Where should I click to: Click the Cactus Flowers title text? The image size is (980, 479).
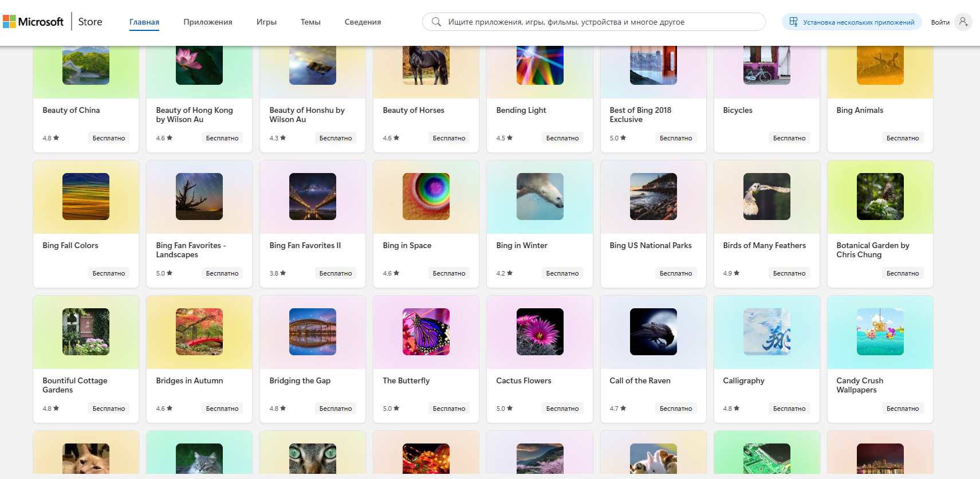pyautogui.click(x=524, y=380)
